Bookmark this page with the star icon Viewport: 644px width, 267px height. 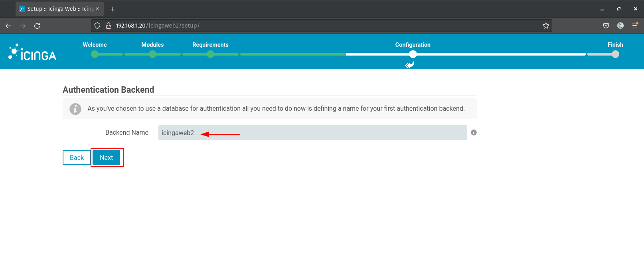[x=546, y=26]
